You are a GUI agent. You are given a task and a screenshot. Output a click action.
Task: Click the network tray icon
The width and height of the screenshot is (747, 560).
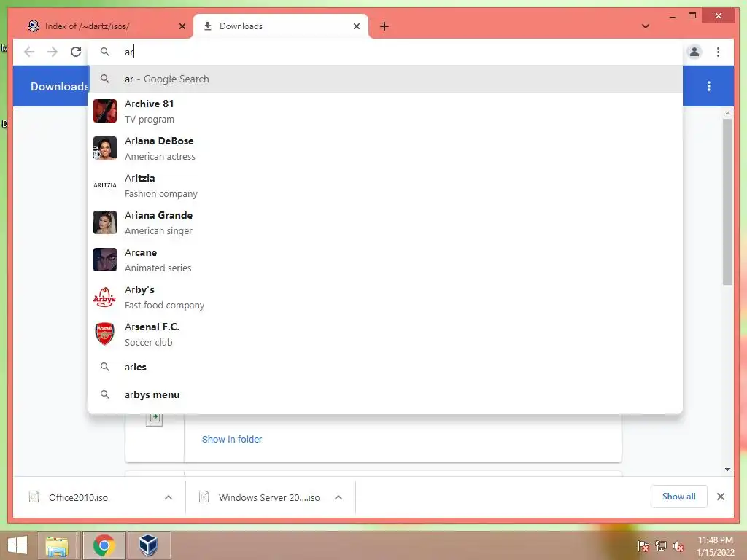[661, 546]
